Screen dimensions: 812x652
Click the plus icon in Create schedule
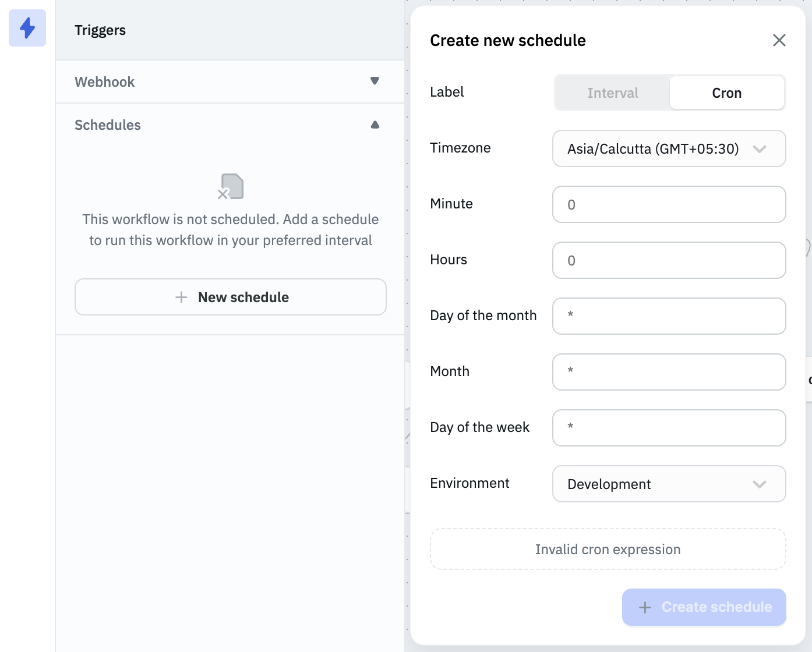point(645,607)
